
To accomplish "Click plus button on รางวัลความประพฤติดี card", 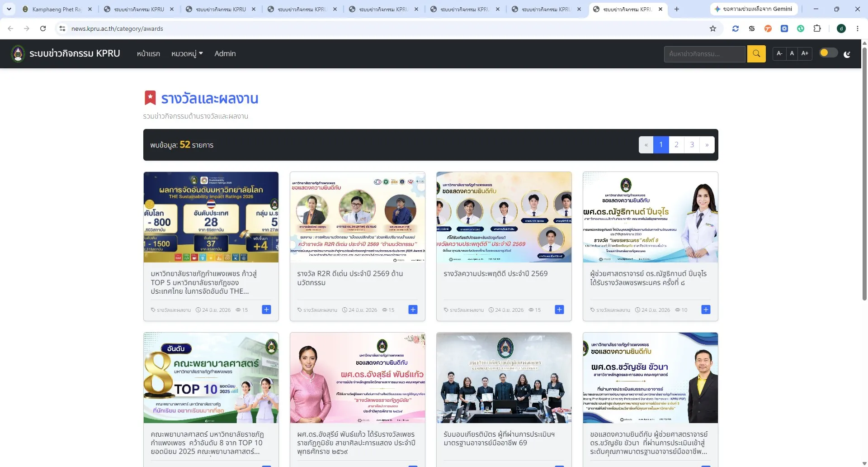I will pyautogui.click(x=560, y=310).
